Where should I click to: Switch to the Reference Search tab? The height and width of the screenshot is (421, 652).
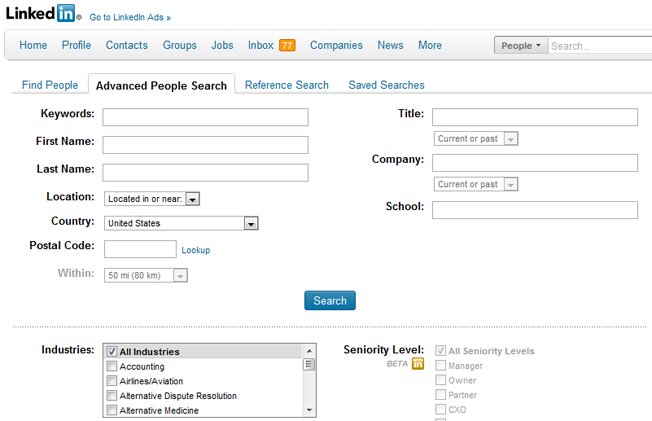pyautogui.click(x=287, y=85)
